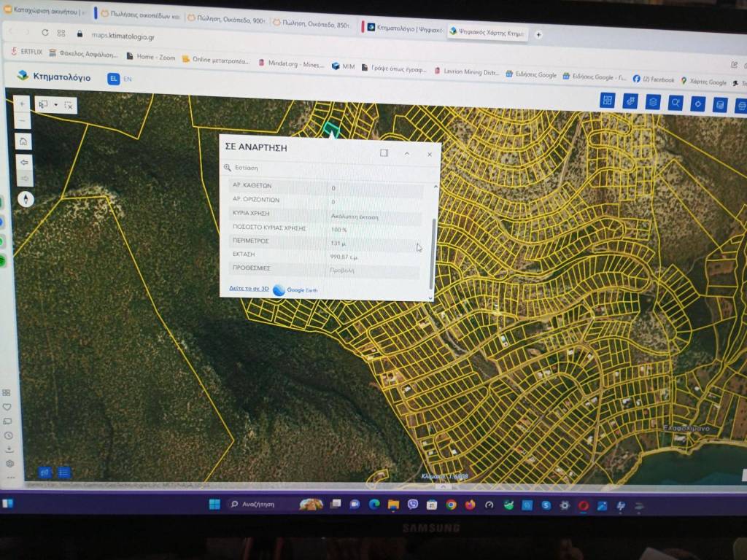This screenshot has height=560, width=747.
Task: Switch to the Κτηματολόγιο browser tab
Action: (x=401, y=28)
